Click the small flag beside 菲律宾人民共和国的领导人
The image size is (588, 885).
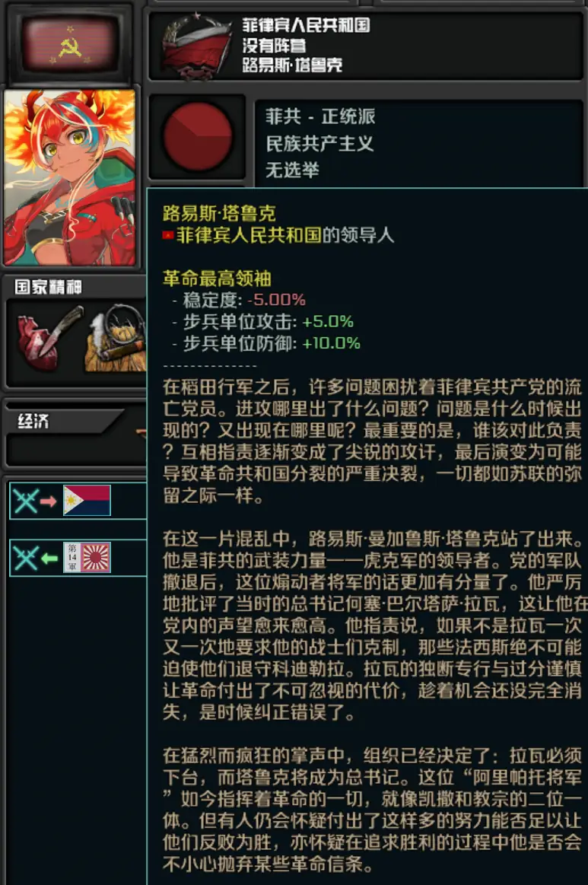click(167, 235)
